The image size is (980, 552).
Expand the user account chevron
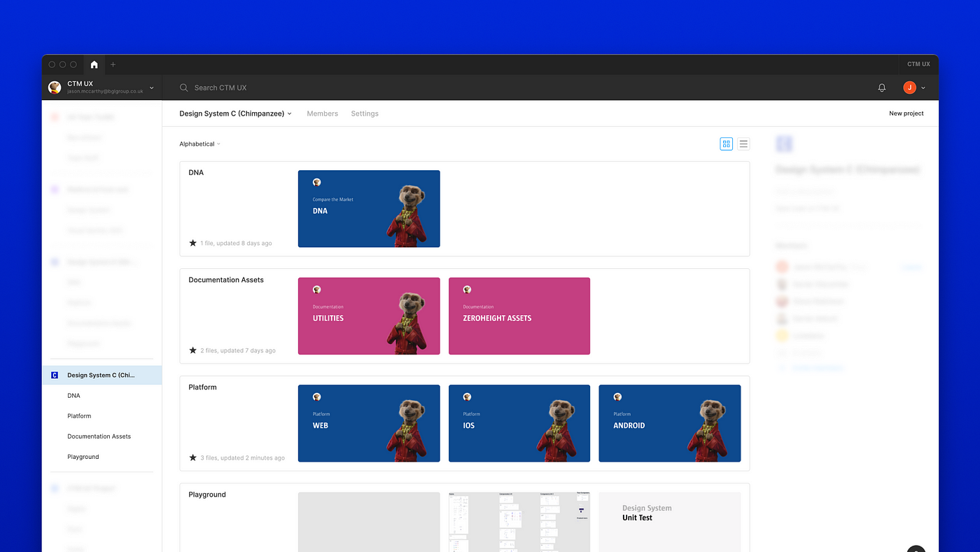tap(923, 88)
